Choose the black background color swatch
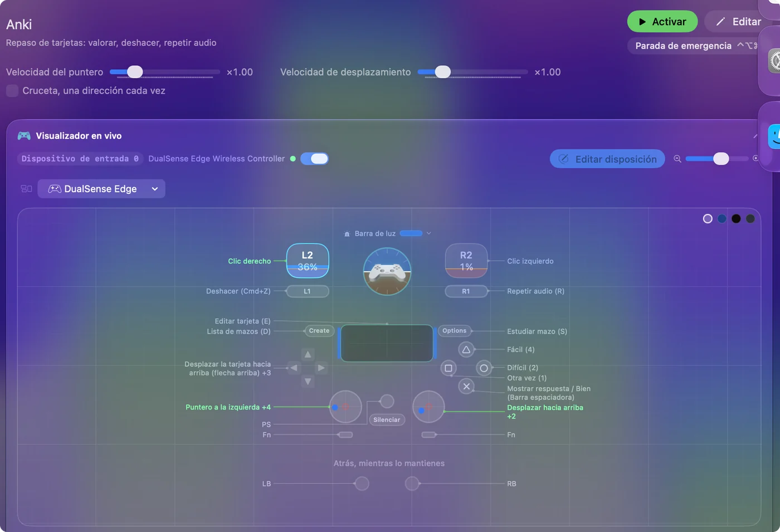The image size is (780, 532). [x=736, y=219]
